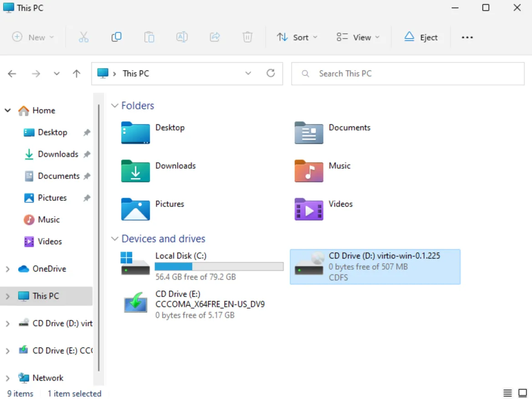
Task: Click the Local Disk C: usage bar
Action: 219,266
